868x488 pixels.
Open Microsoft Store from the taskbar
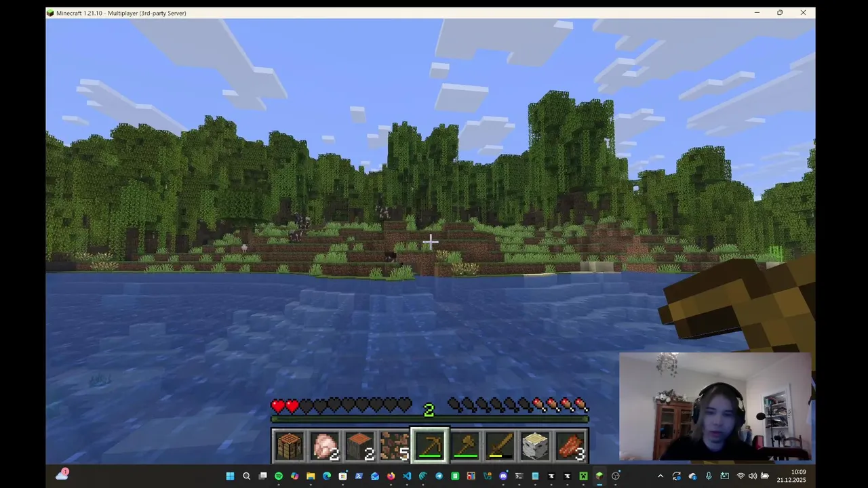(x=342, y=476)
